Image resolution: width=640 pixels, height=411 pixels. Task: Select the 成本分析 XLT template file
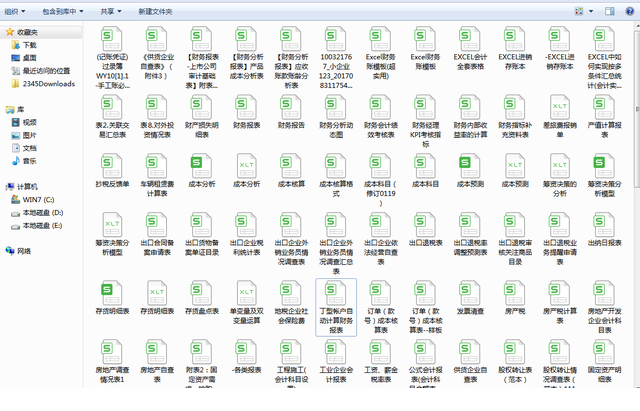tap(247, 171)
